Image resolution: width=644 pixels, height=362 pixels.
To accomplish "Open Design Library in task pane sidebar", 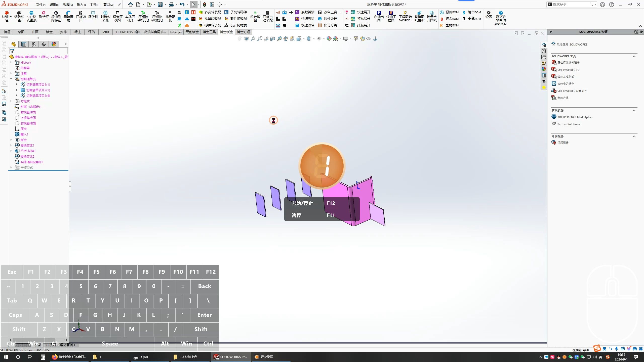I will tap(544, 51).
